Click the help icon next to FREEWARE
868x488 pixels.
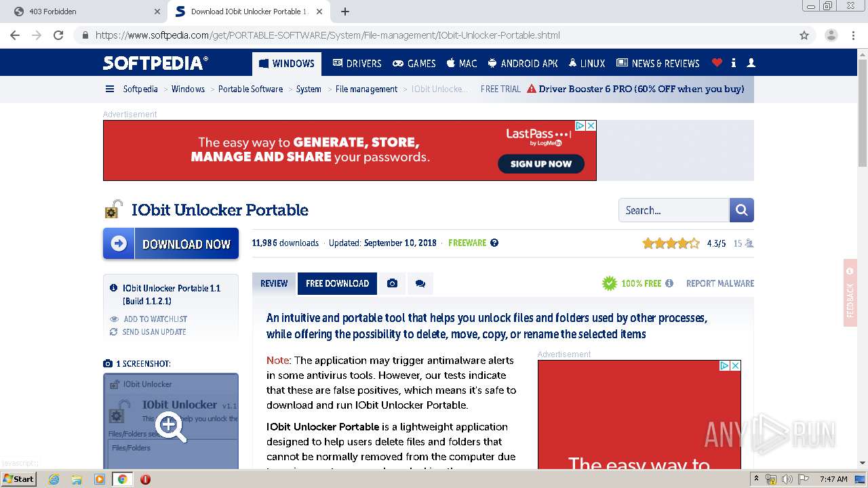point(494,243)
